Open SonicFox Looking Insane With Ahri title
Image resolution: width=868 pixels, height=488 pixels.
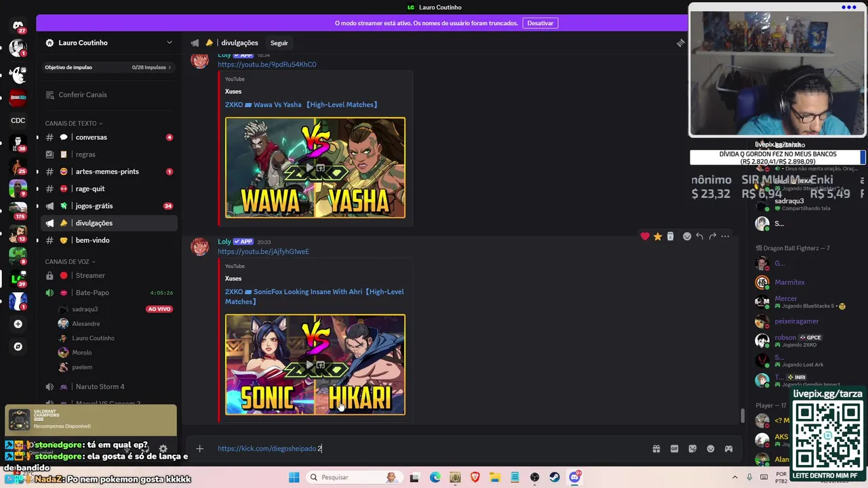tap(315, 296)
